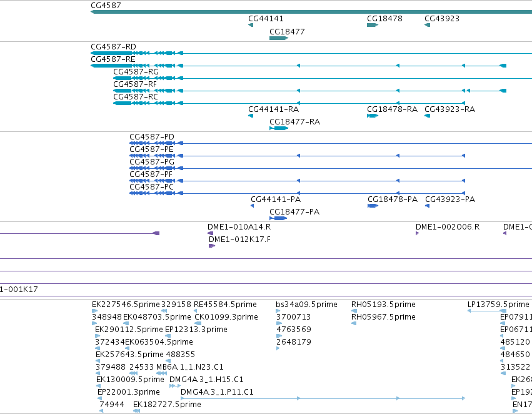532x414 pixels.
Task: Click EP12313.3prime EST label
Action: [196, 330]
